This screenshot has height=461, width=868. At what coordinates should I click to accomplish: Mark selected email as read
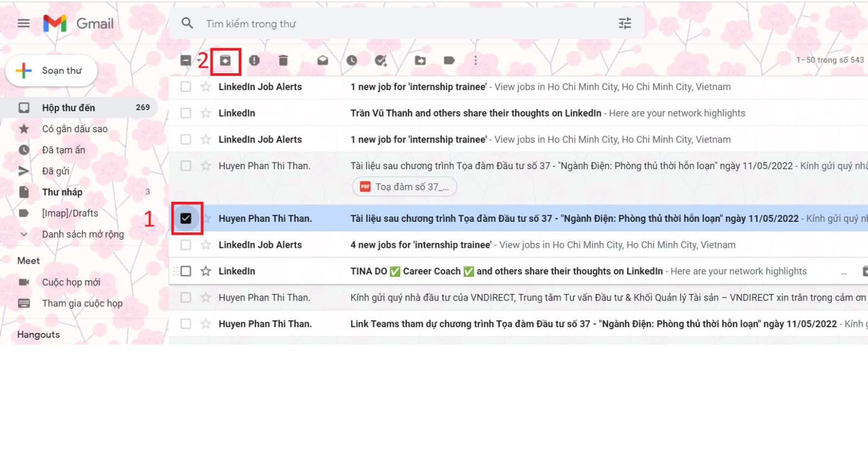coord(323,60)
